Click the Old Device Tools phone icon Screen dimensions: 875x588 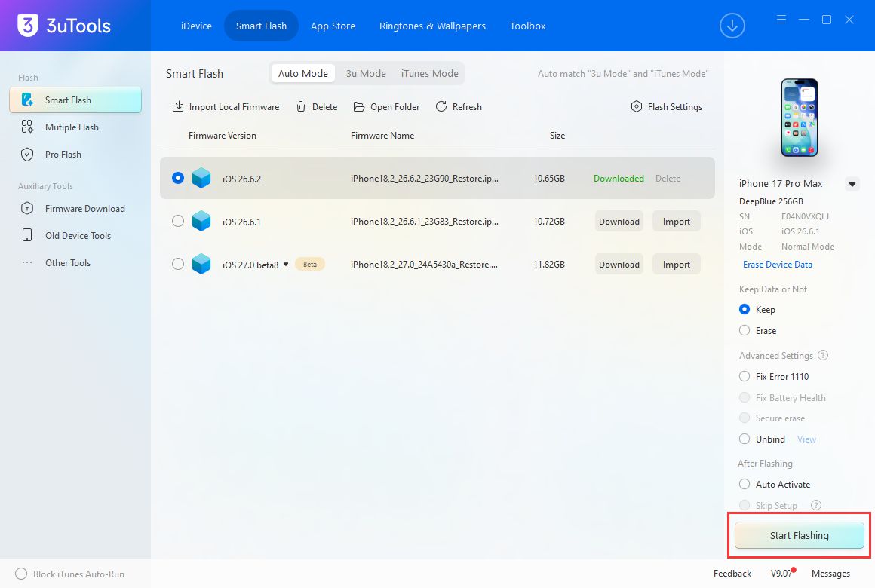click(27, 235)
